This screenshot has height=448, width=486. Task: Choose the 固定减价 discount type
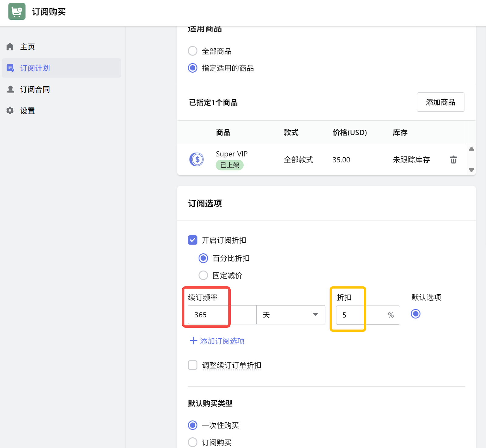coord(203,275)
